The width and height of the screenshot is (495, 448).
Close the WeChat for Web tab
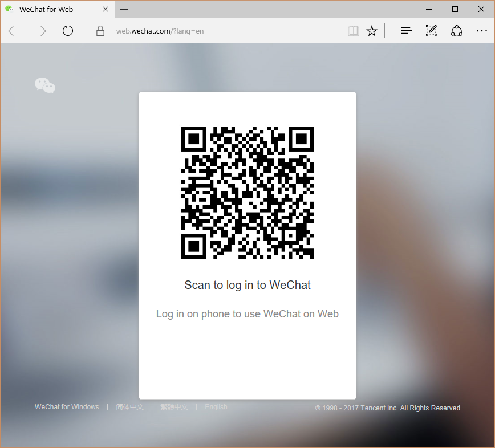click(106, 10)
